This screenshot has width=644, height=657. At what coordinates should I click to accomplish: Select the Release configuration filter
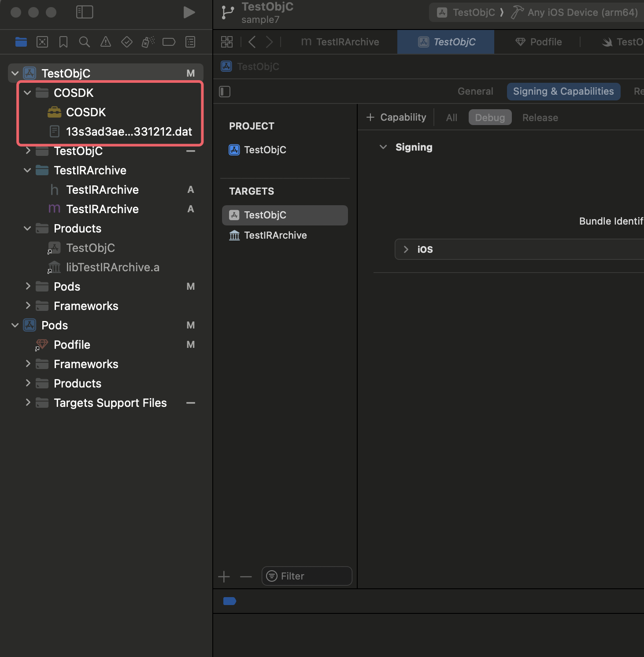coord(540,118)
